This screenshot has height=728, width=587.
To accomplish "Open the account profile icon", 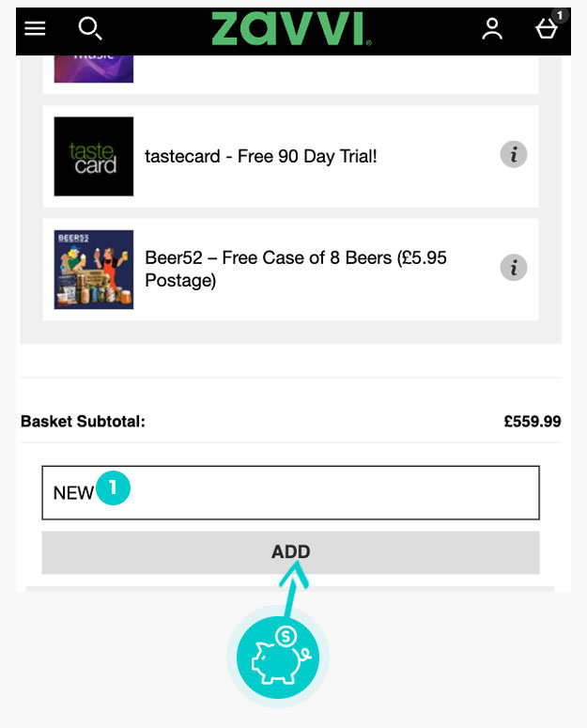I will [x=492, y=29].
